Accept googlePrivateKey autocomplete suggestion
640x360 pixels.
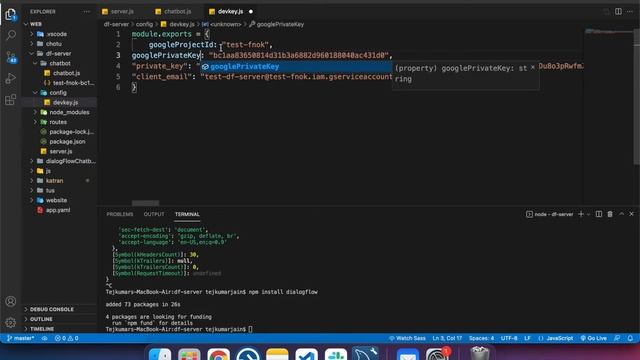click(x=296, y=67)
